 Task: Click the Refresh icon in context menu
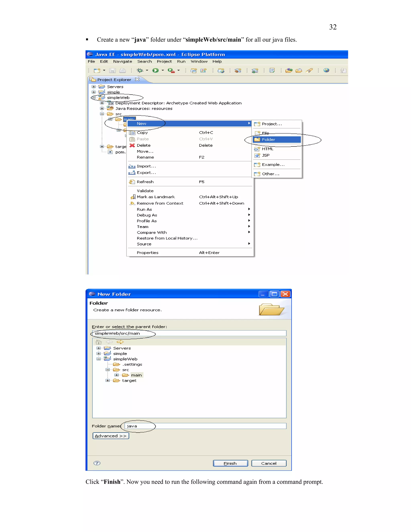(132, 182)
